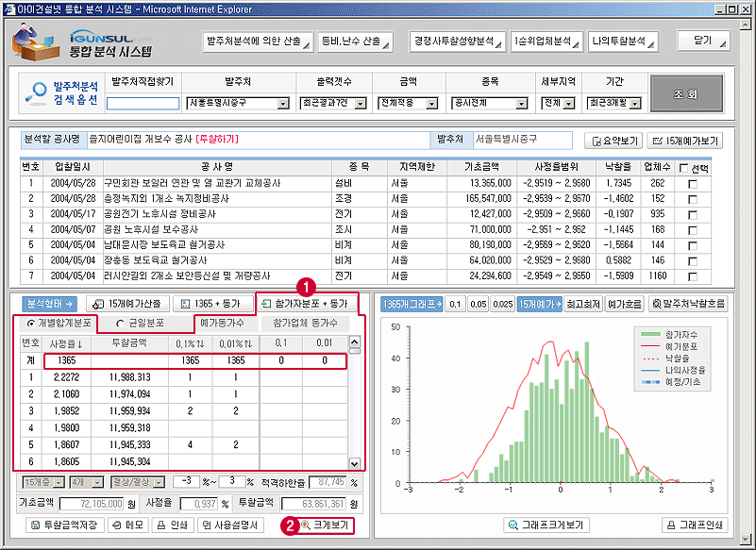The height and width of the screenshot is (550, 756).
Task: Select the 참가자분포 + 동가 button
Action: [307, 304]
